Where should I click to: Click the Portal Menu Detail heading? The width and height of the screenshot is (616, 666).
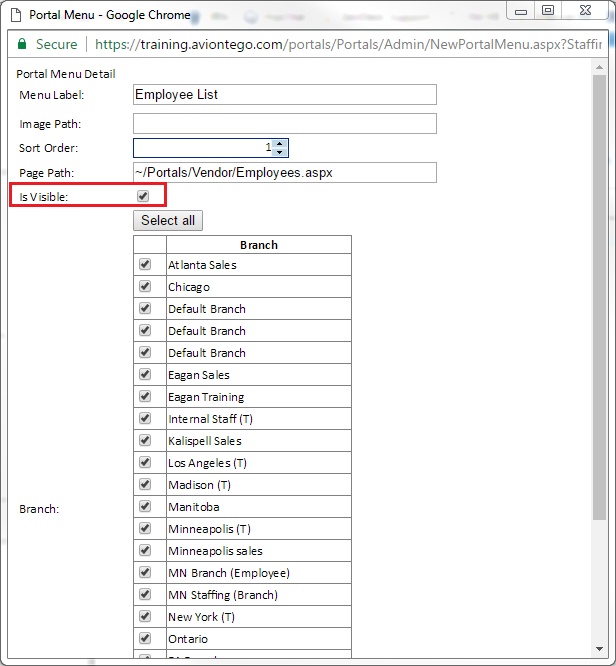tap(66, 74)
